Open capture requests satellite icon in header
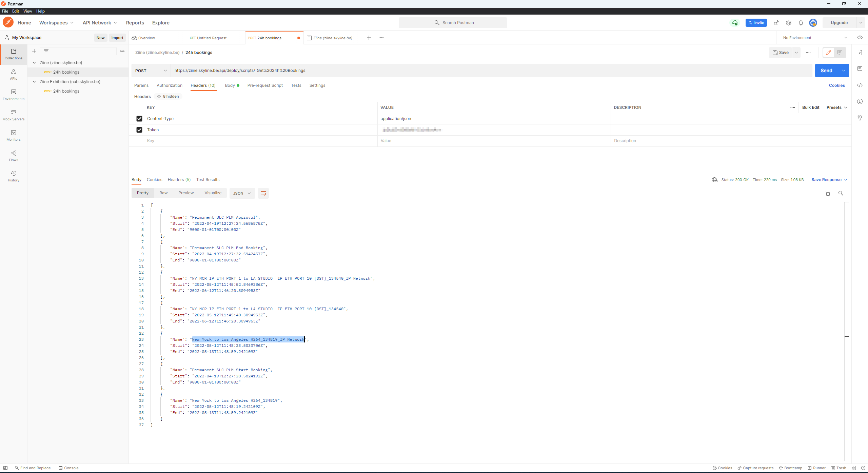The image size is (868, 473). (776, 23)
